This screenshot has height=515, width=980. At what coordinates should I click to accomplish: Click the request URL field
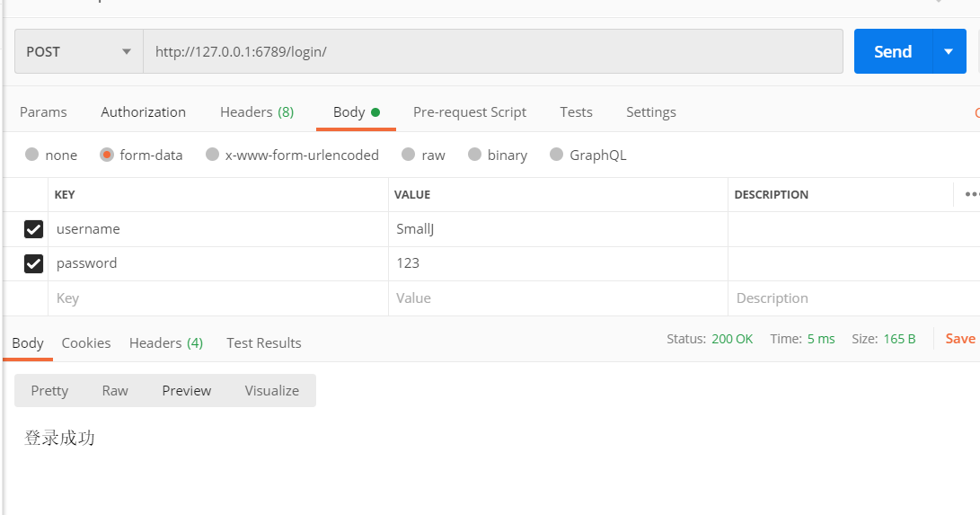pyautogui.click(x=493, y=51)
